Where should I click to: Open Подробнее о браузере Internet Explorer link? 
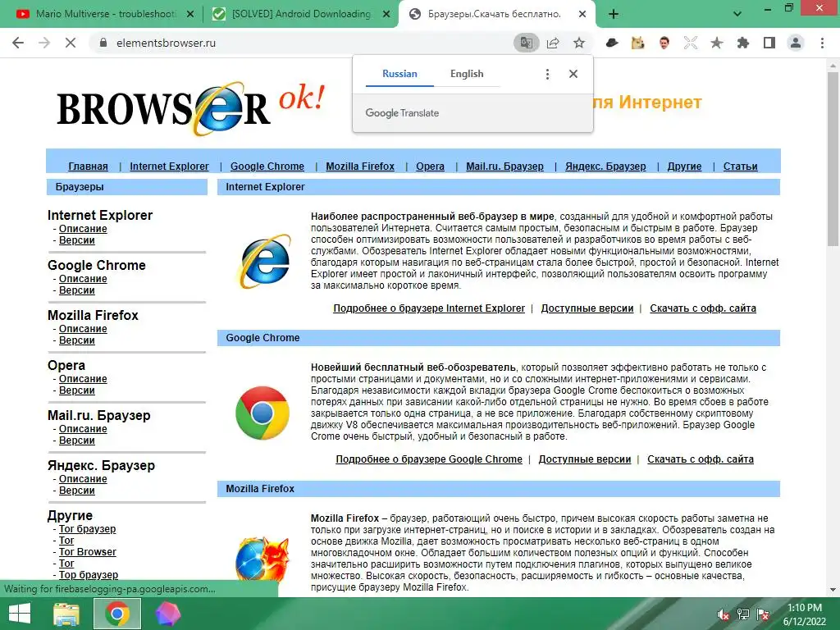click(429, 308)
